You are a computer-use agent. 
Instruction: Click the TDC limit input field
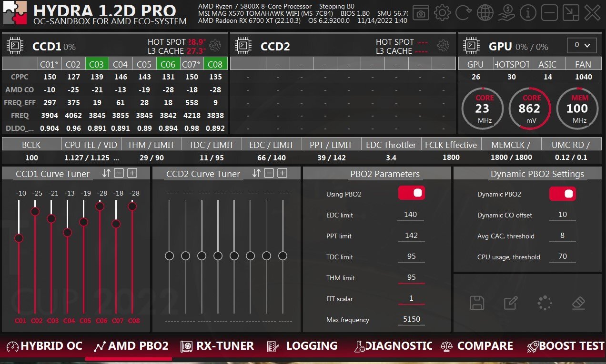(411, 257)
